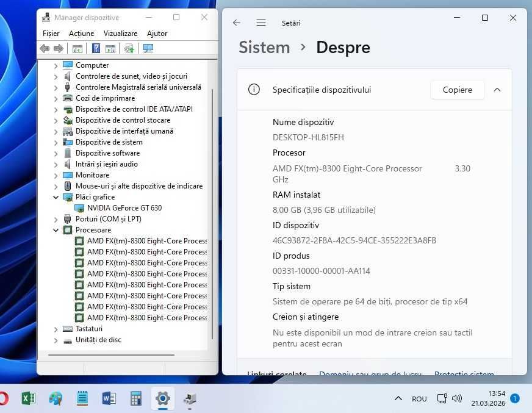Click device ID 46C93872-2F8A-42C5-94CE-355222E3A8FB
532x413 pixels.
point(354,240)
